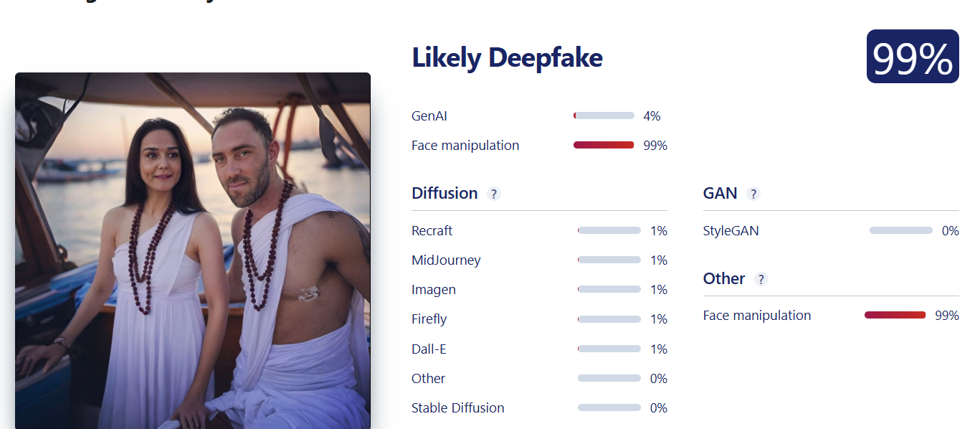The image size is (980, 429).
Task: Click the GenAI 4% progress bar
Action: click(x=604, y=115)
